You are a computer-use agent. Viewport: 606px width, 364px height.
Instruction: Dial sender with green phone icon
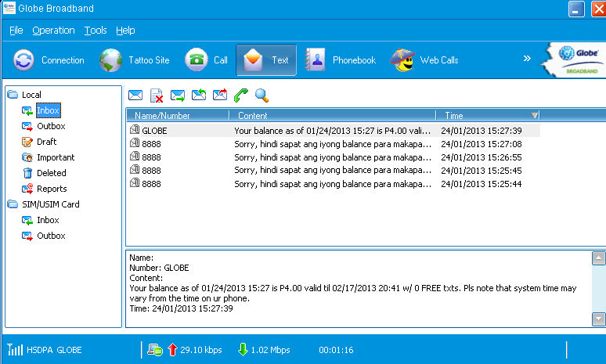pos(241,95)
